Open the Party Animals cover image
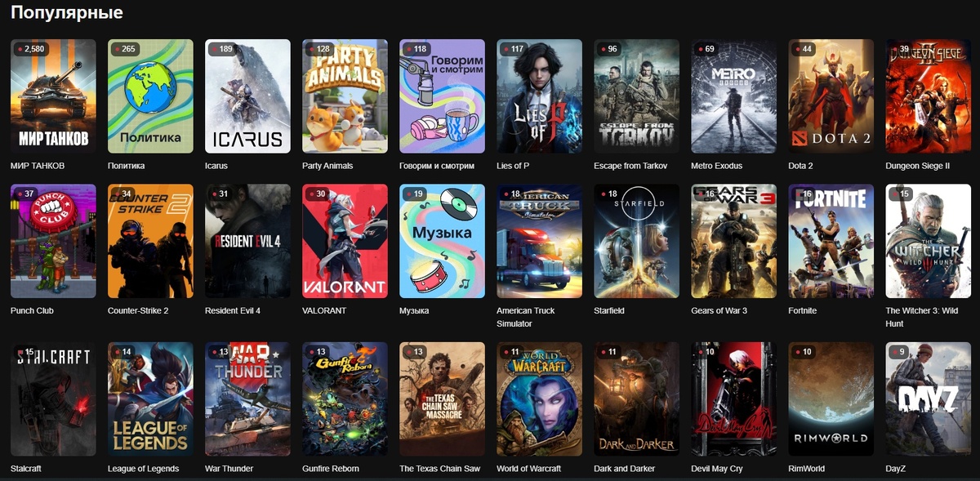This screenshot has height=481, width=980. [x=345, y=96]
